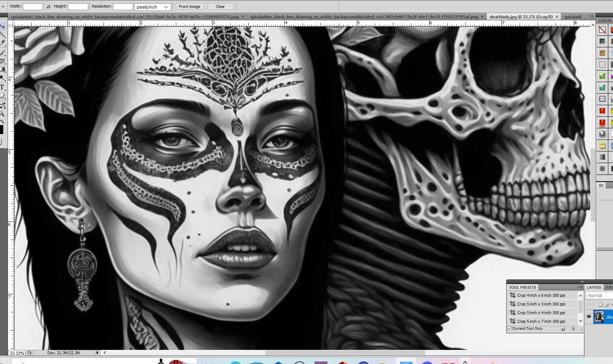Screen dimensions: 613x364
Task: Switch to the deathlady.jpg document tab
Action: (x=521, y=17)
